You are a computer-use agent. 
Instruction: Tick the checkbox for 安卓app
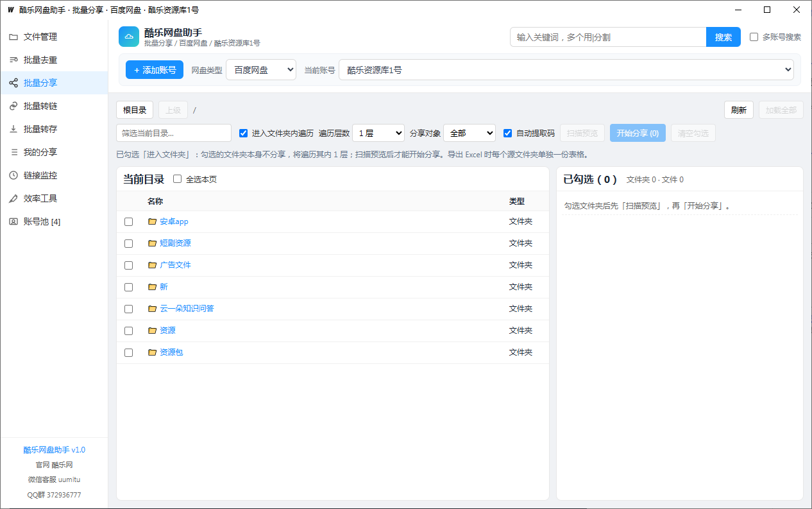click(129, 221)
